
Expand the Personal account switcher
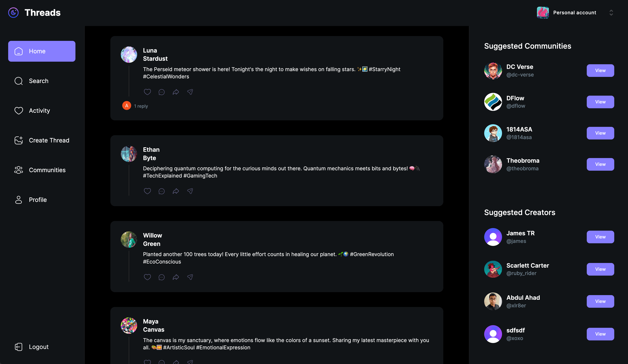click(x=611, y=12)
